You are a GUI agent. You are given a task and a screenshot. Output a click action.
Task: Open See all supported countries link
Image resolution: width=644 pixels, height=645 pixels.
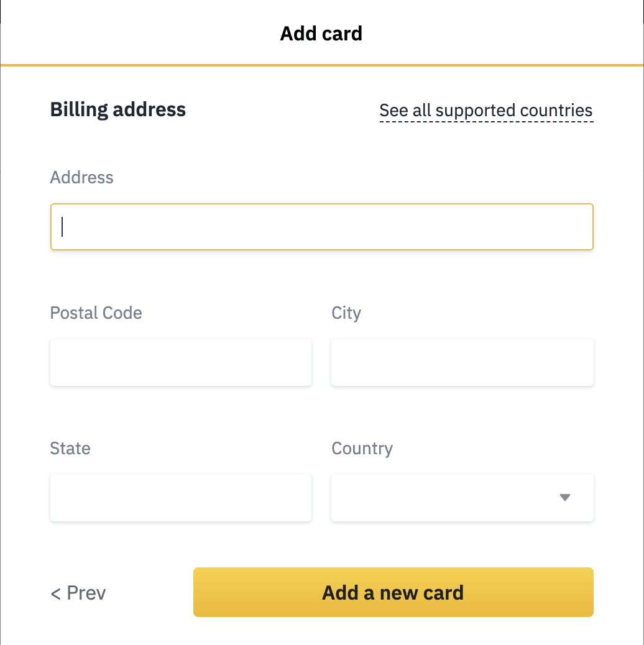(486, 110)
